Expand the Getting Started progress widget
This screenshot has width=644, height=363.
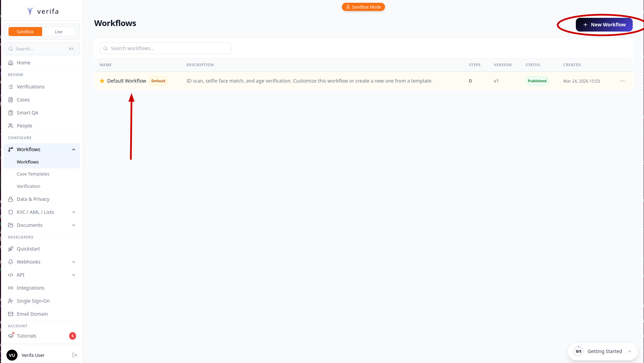click(630, 351)
